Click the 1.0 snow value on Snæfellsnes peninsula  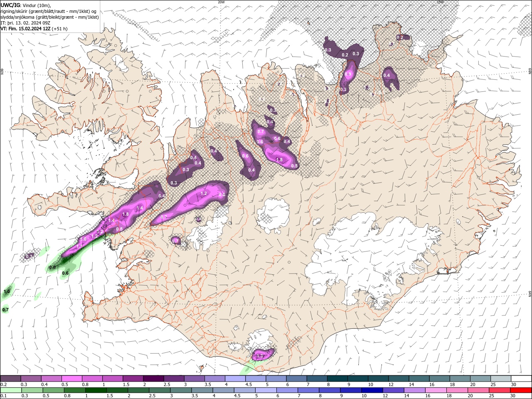83,239
